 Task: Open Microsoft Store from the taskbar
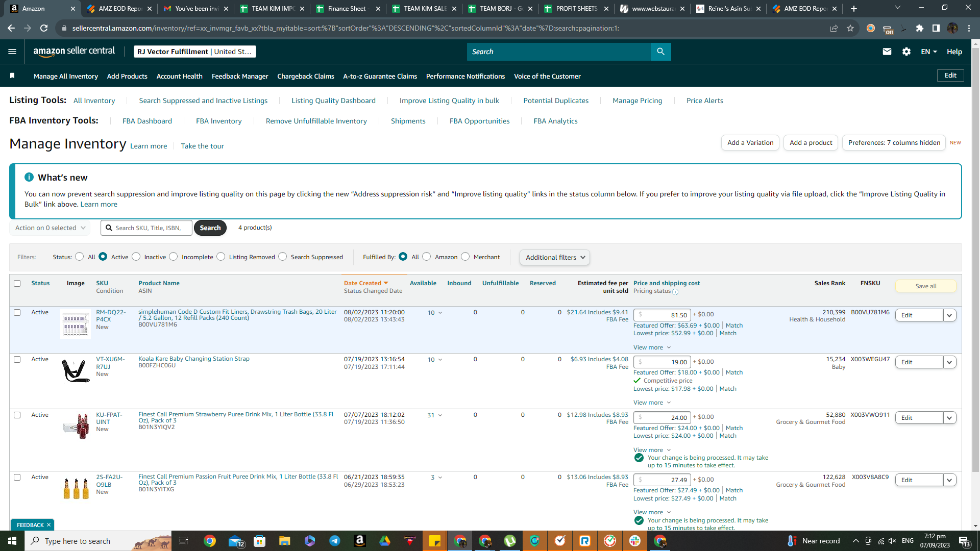point(260,541)
